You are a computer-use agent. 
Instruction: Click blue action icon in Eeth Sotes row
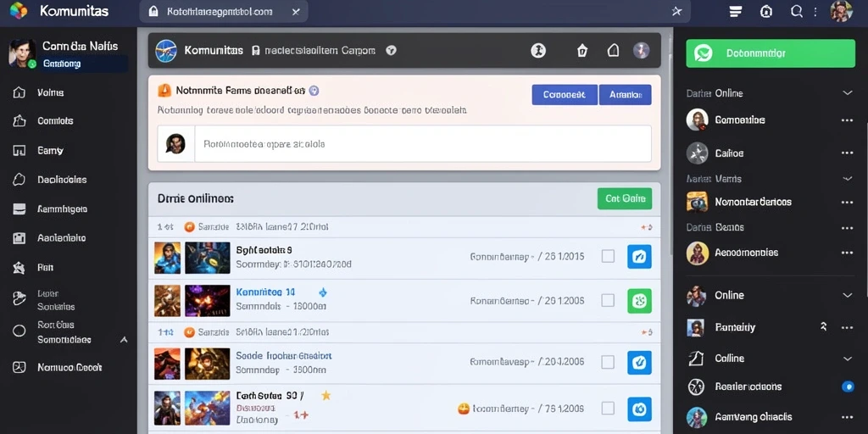(639, 409)
